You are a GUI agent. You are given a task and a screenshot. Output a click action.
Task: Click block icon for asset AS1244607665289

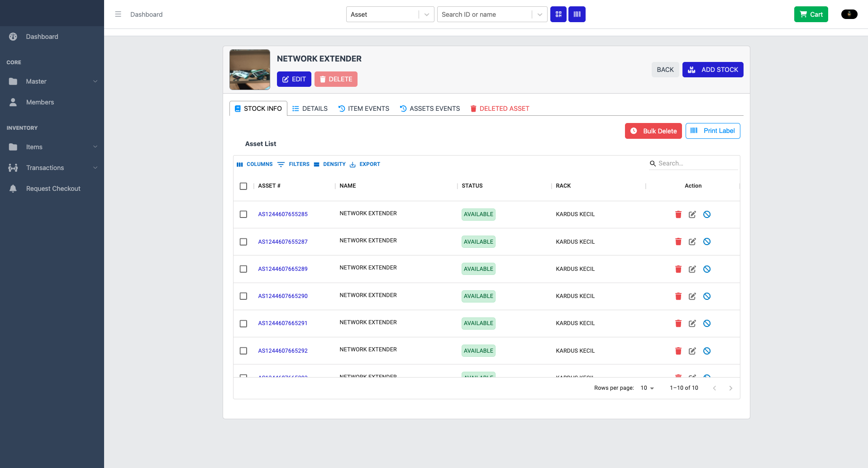point(706,269)
